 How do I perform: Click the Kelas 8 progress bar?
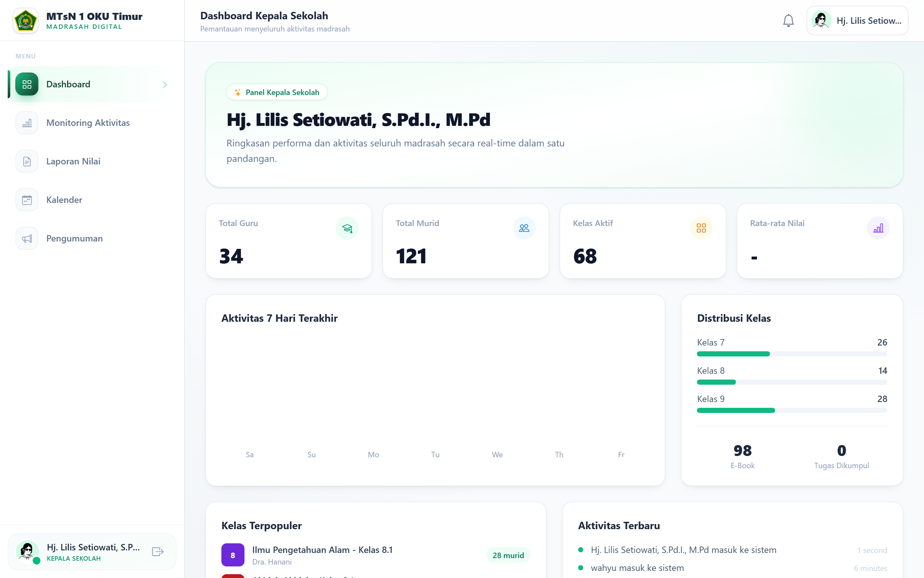[x=792, y=382]
